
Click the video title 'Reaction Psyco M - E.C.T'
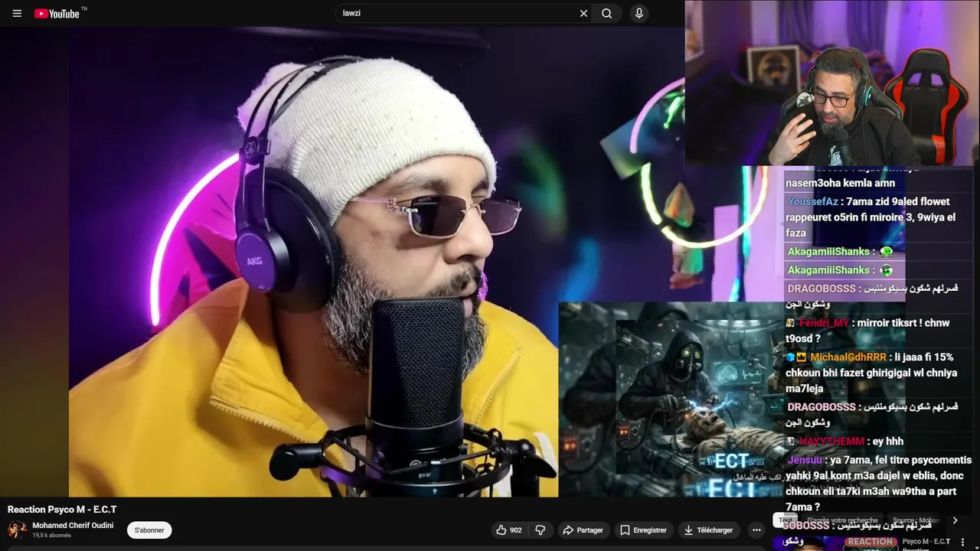62,510
